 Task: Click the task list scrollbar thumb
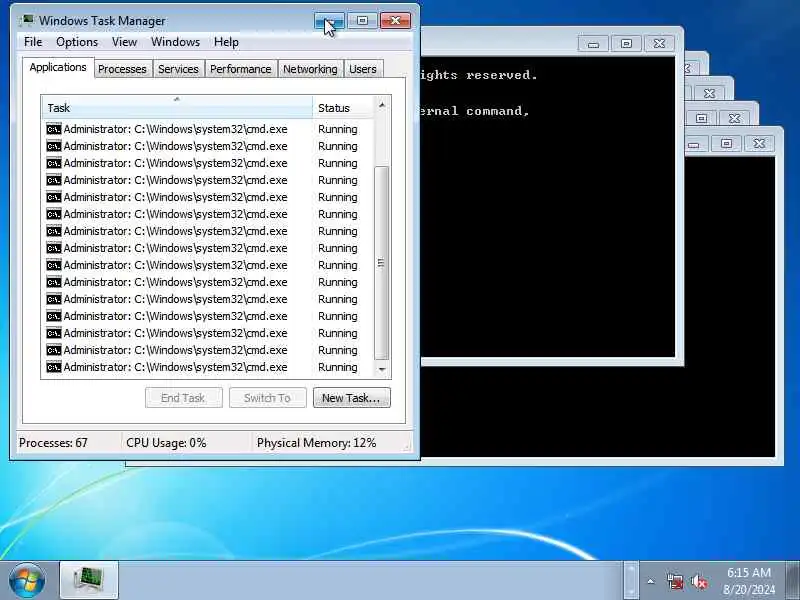click(382, 263)
